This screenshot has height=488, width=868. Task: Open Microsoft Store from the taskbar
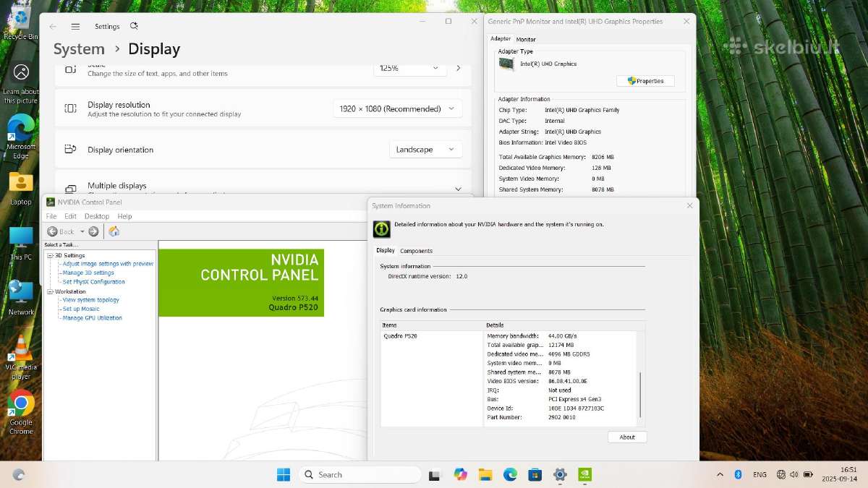click(x=535, y=474)
